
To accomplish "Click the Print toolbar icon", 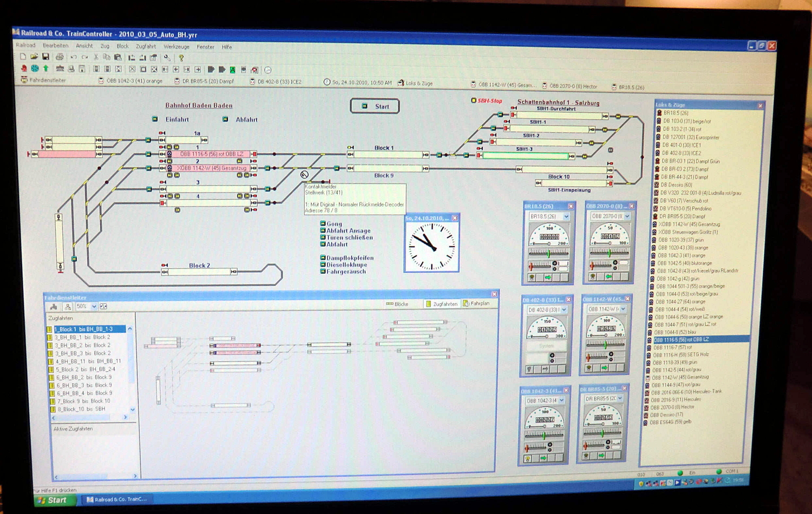I will [60, 57].
